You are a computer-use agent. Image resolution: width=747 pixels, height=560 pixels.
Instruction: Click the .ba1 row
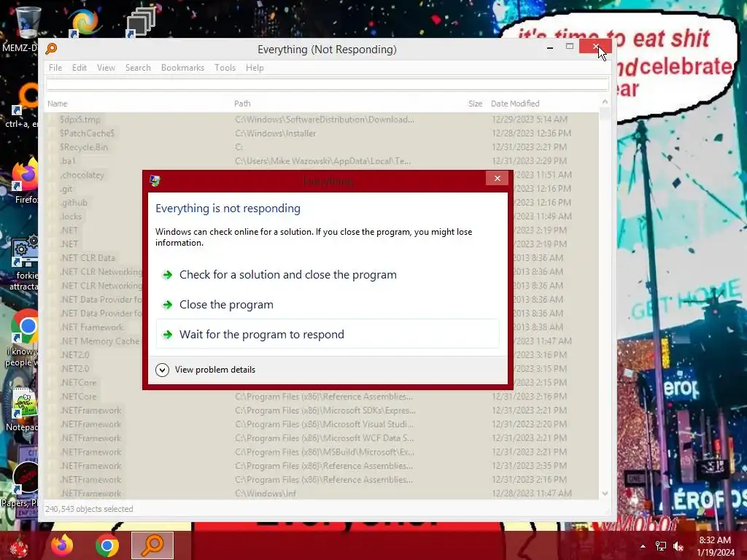[321, 161]
